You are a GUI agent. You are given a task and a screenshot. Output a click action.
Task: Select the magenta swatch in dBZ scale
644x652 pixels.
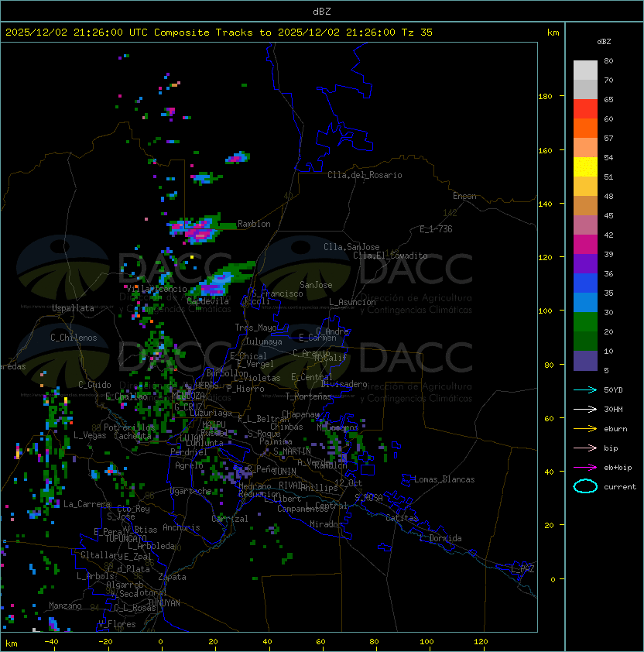click(x=585, y=245)
